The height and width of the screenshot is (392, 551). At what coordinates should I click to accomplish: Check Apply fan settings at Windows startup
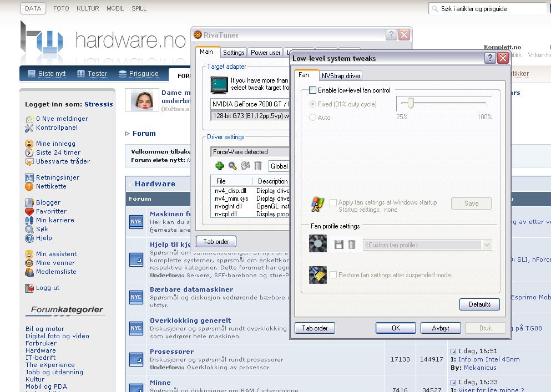click(x=333, y=203)
